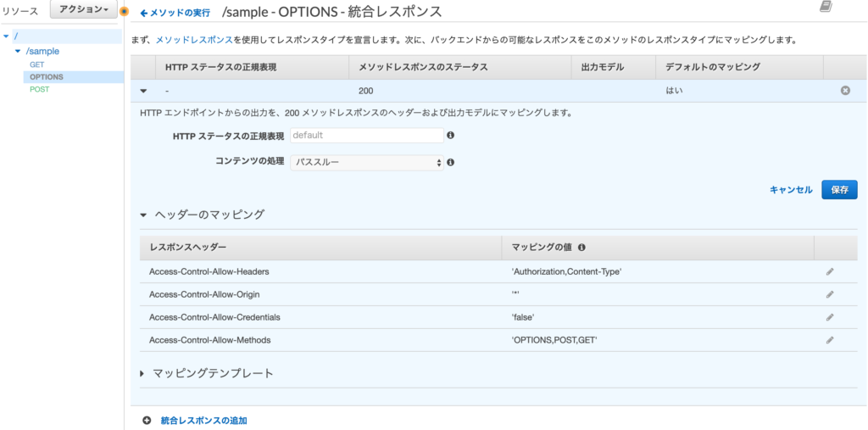Click pencil icon for Access-Control-Allow-Headers row
Image resolution: width=868 pixels, height=430 pixels.
pyautogui.click(x=830, y=271)
